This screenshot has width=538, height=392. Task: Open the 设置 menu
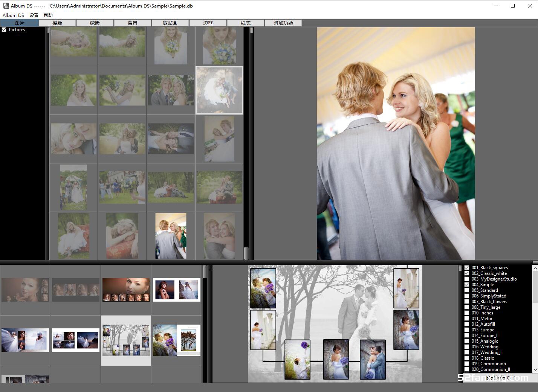pos(34,15)
